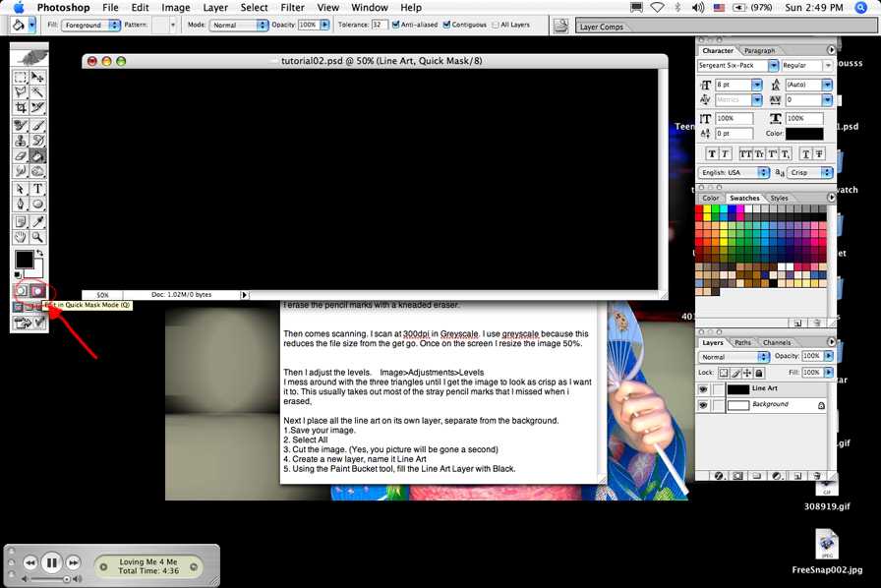Delete layer using Layers panel trash icon
The height and width of the screenshot is (588, 881).
click(816, 476)
